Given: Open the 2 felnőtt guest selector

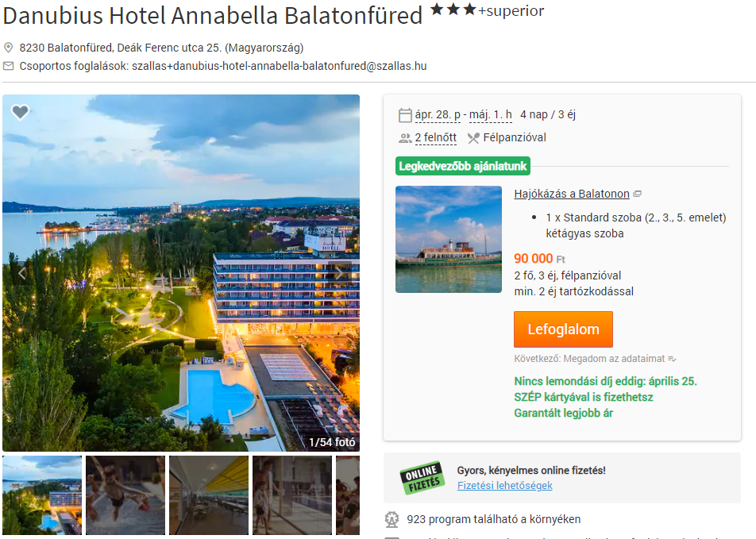Looking at the screenshot, I should pyautogui.click(x=436, y=138).
